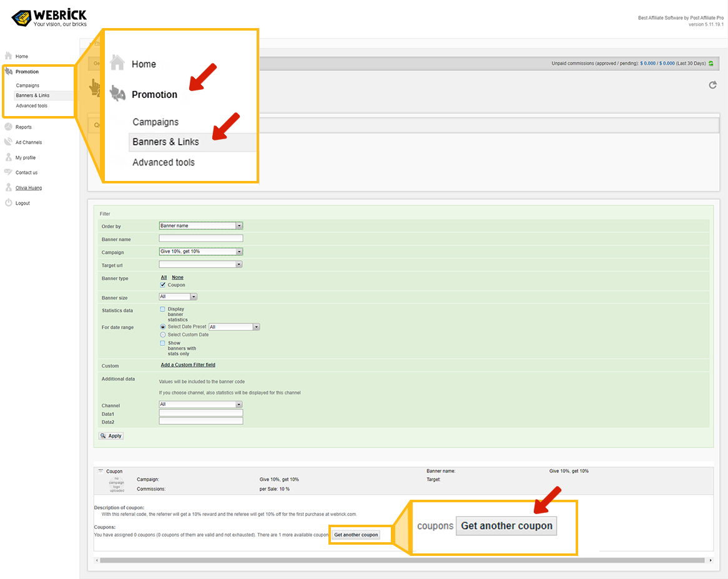Expand the Campaign dropdown

click(x=239, y=251)
